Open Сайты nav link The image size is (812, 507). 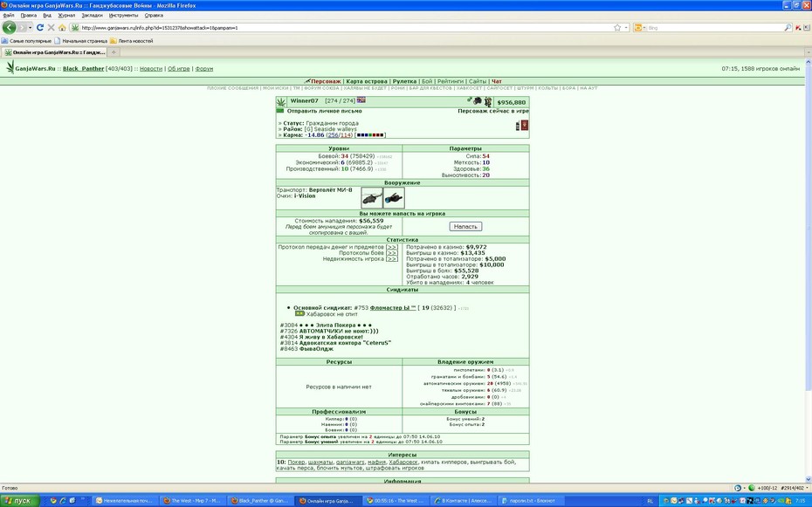(x=478, y=82)
